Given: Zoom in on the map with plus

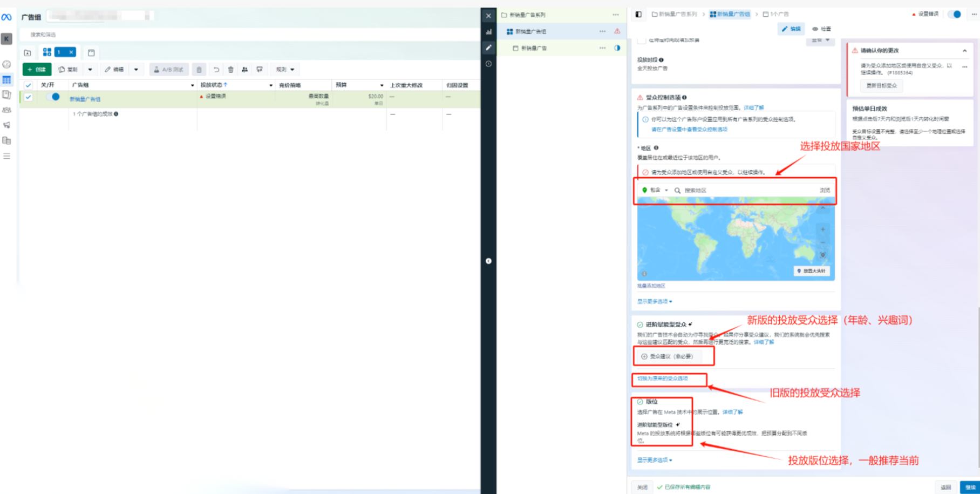Looking at the screenshot, I should [822, 229].
